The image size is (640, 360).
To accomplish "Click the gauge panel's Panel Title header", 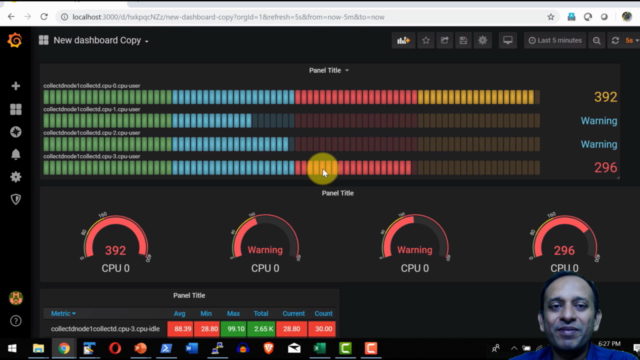I will (x=338, y=193).
